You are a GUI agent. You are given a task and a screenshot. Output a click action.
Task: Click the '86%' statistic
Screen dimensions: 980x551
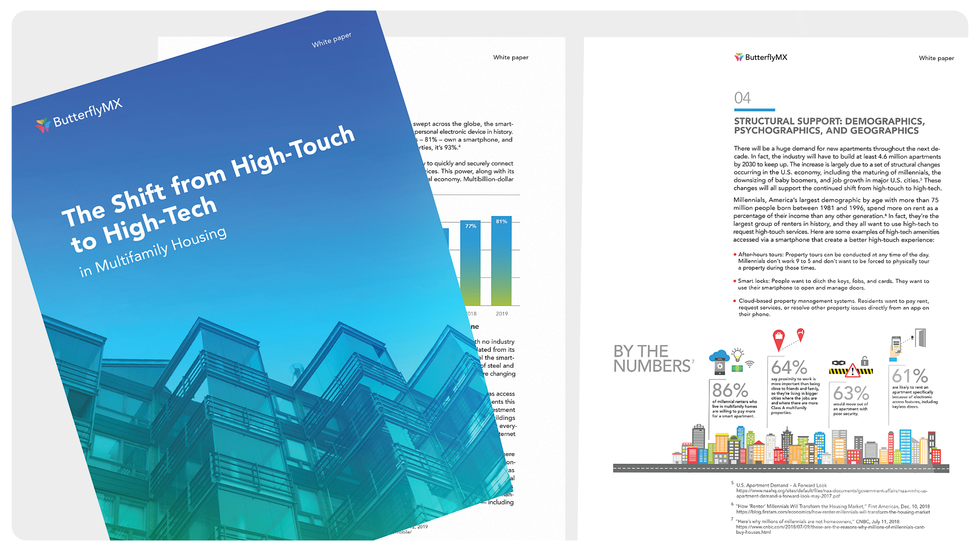click(x=730, y=391)
